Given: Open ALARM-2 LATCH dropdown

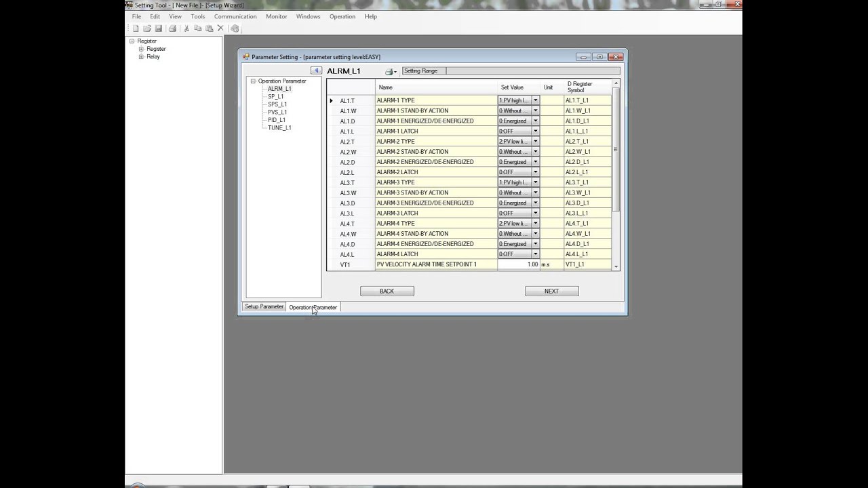Looking at the screenshot, I should [535, 172].
